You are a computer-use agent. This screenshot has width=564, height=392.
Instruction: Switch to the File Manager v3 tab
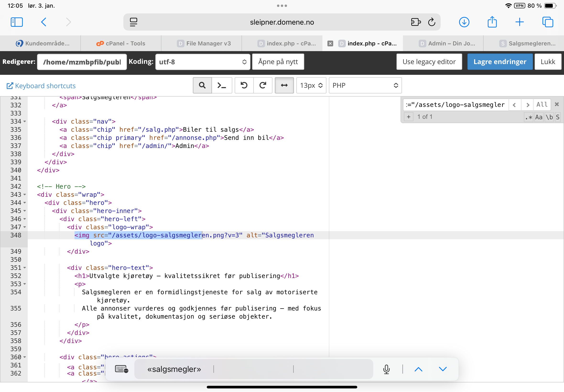tap(204, 44)
